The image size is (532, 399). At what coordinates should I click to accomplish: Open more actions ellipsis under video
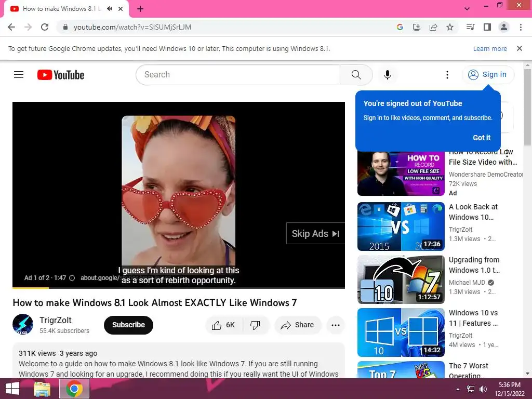336,325
